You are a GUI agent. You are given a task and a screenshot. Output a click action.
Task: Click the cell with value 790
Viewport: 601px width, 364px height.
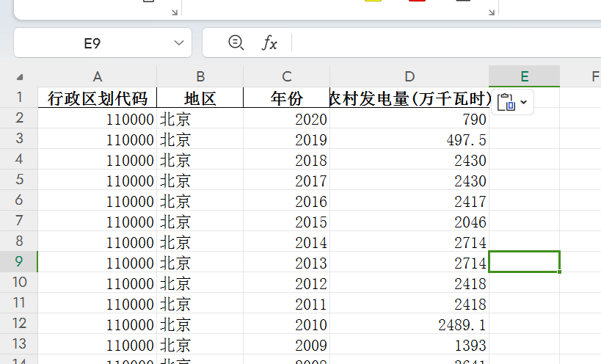coord(409,118)
